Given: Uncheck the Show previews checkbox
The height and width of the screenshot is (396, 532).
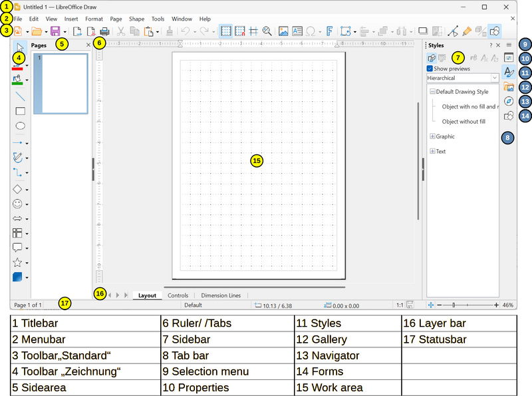Looking at the screenshot, I should point(430,69).
